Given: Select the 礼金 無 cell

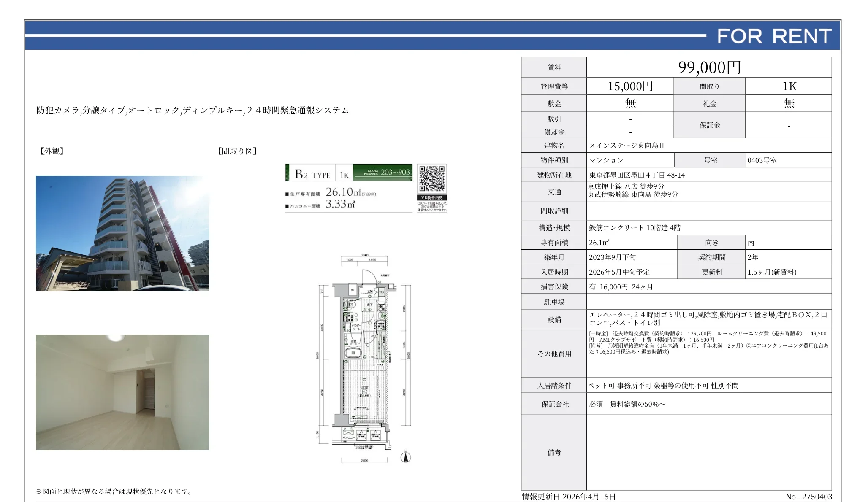Looking at the screenshot, I should click(x=789, y=103).
